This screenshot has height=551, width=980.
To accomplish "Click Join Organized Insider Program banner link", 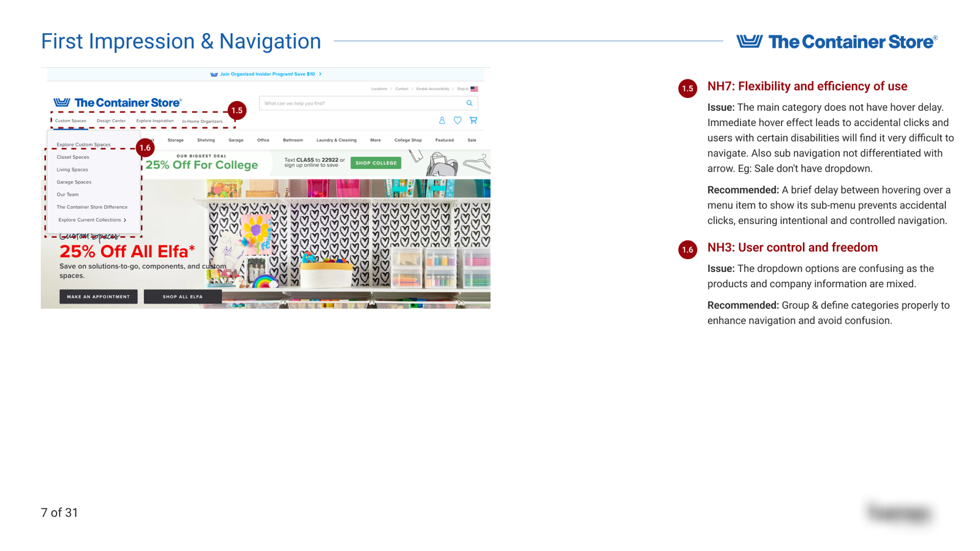I will coord(267,74).
